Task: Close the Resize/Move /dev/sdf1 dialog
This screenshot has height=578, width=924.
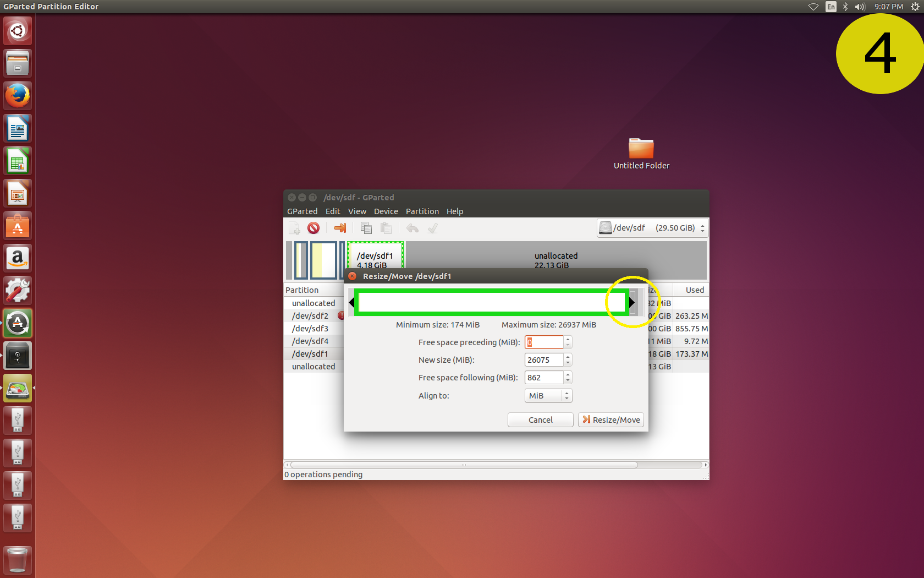Action: coord(353,276)
